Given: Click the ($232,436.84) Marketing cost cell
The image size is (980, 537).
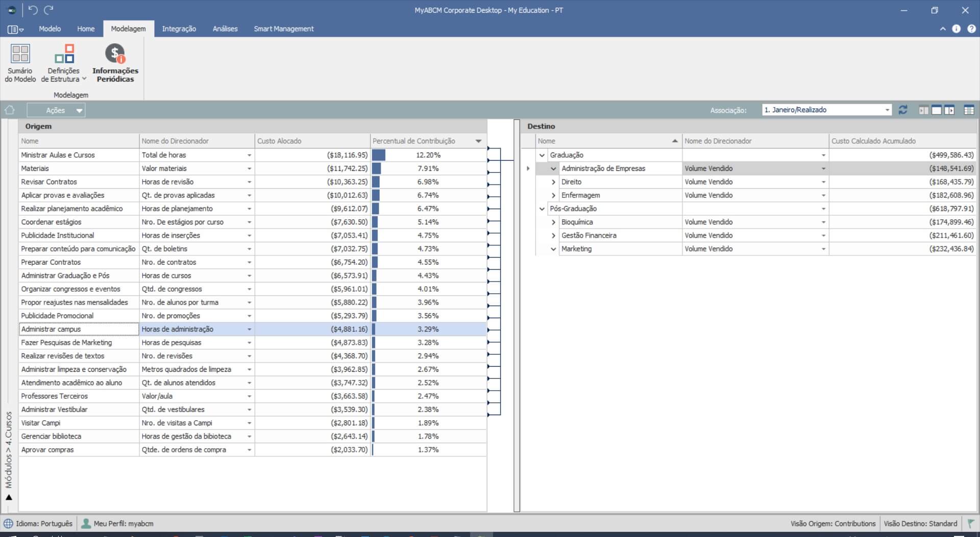Looking at the screenshot, I should pos(902,249).
